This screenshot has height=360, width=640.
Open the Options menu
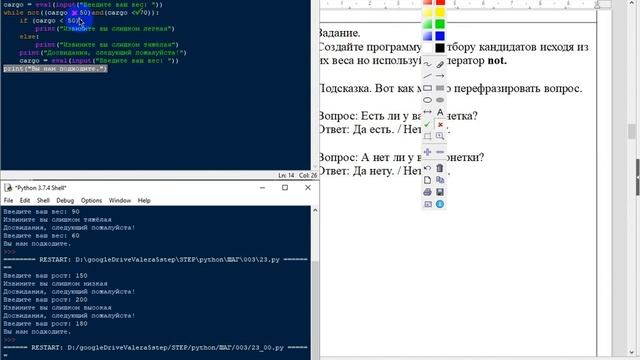tap(91, 200)
